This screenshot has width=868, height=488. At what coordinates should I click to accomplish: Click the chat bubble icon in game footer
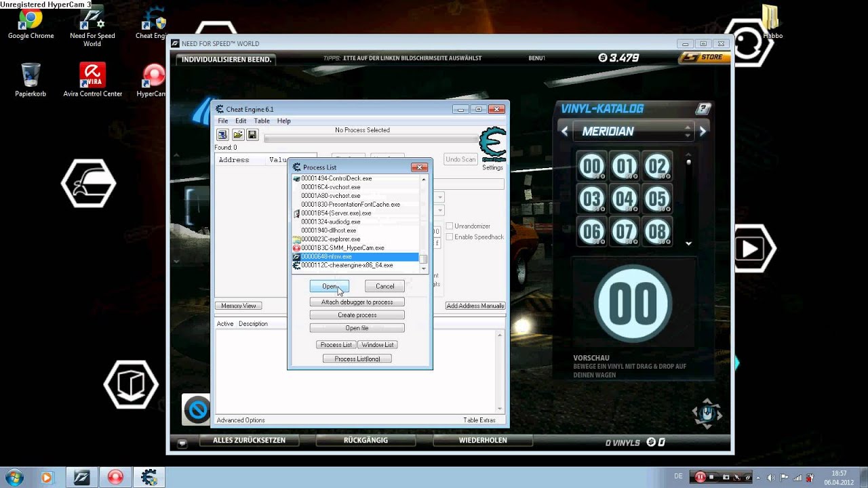pyautogui.click(x=182, y=443)
